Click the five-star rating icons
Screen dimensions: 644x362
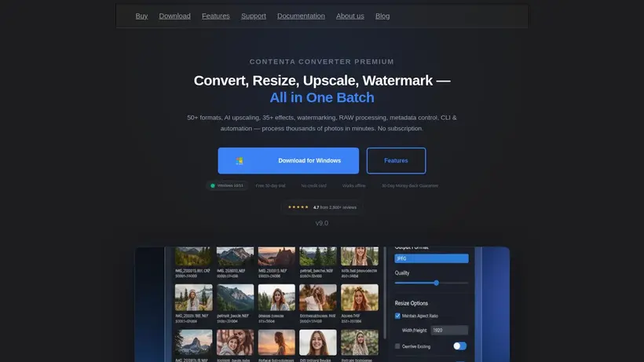tap(298, 207)
